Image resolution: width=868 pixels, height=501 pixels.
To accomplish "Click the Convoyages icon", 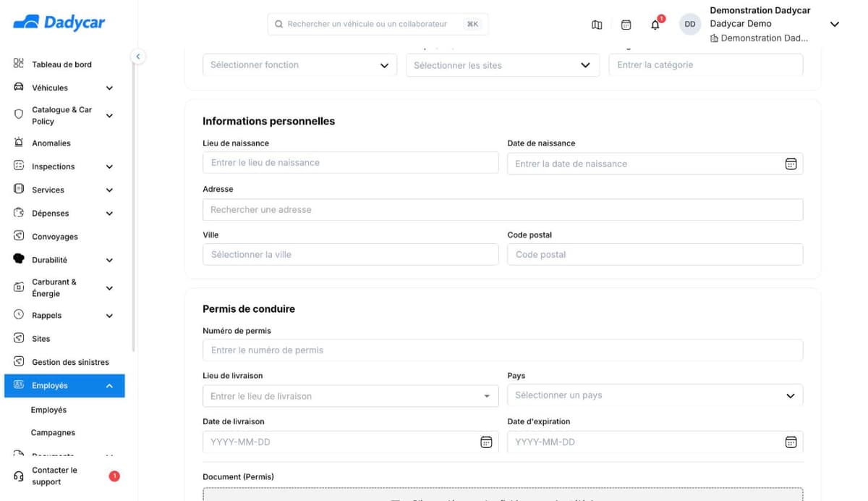I will [x=19, y=236].
